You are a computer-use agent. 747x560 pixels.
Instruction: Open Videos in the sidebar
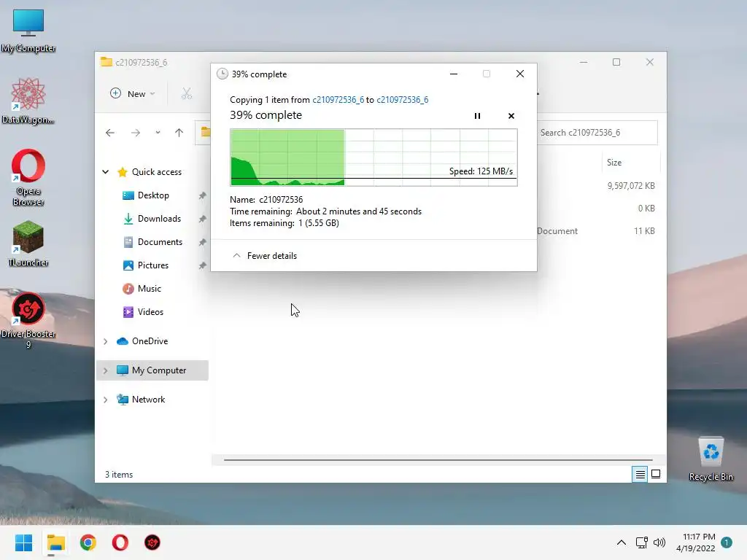click(150, 312)
